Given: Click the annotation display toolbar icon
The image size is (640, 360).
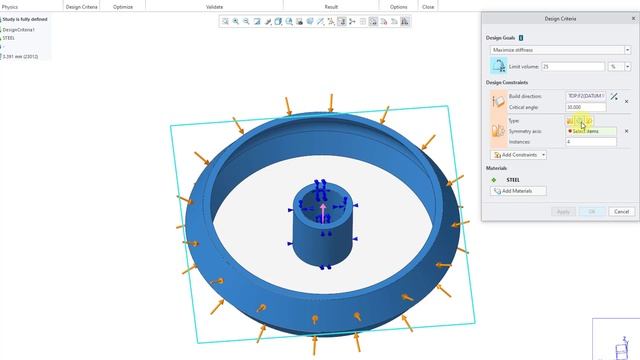Looking at the screenshot, I should click(331, 22).
